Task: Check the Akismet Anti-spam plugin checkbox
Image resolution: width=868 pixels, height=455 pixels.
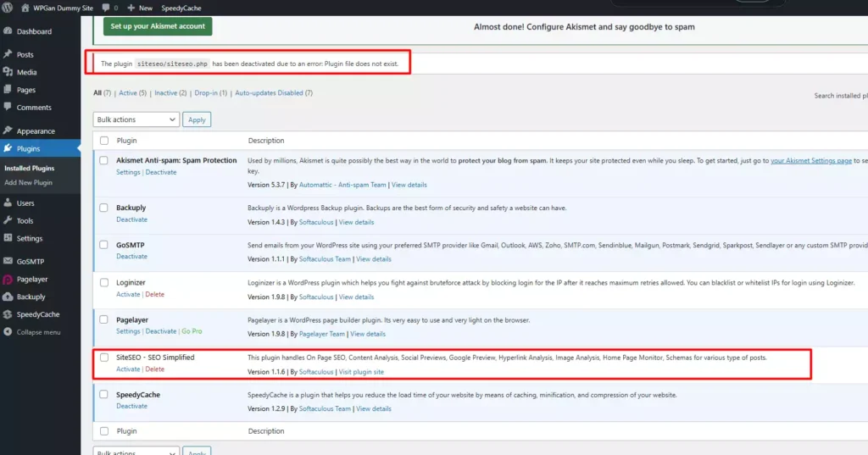Action: (x=103, y=160)
